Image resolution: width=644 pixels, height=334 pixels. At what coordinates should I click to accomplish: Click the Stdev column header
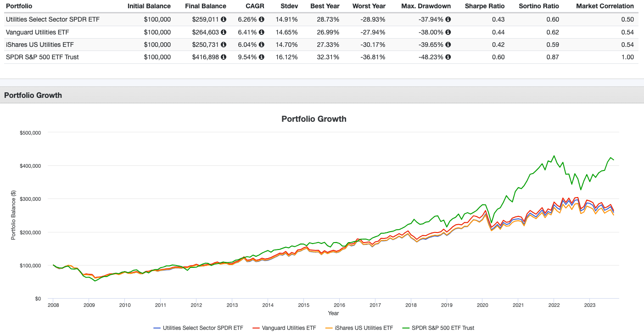(289, 6)
